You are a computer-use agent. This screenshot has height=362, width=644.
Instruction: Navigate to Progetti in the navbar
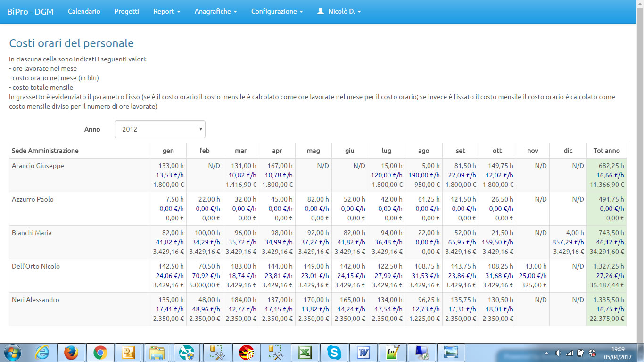127,11
